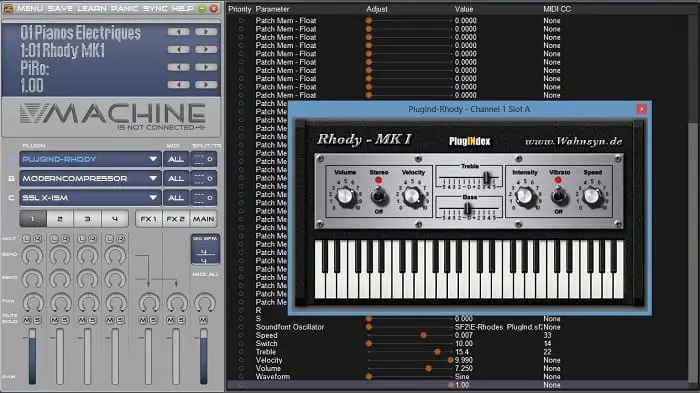The width and height of the screenshot is (700, 393).
Task: Switch to channel 2 tab
Action: (60, 219)
